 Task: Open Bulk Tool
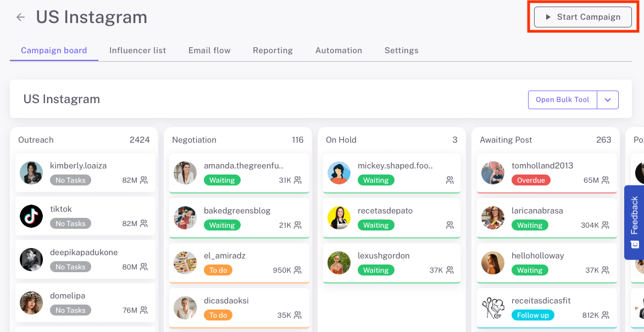click(562, 100)
